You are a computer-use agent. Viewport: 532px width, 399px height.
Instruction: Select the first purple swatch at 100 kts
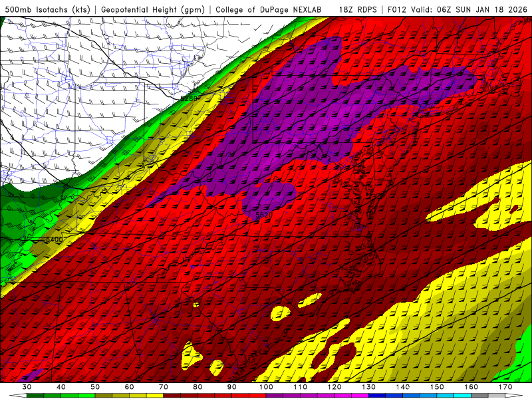275,396
